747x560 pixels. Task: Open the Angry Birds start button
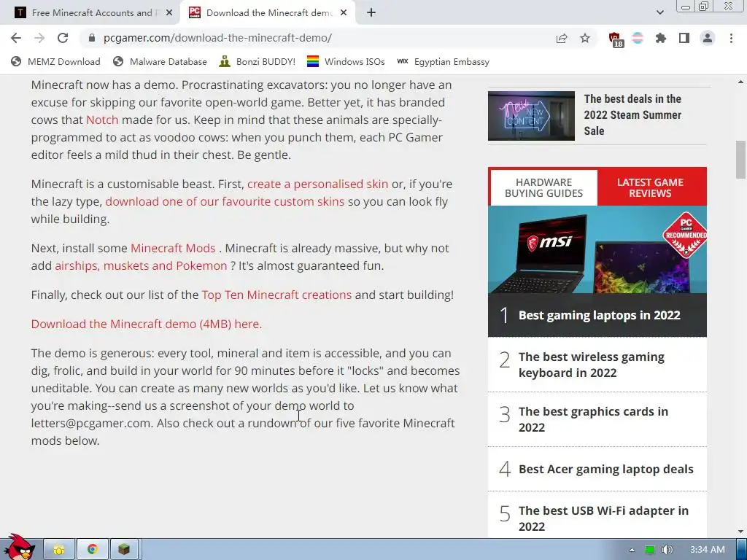(20, 548)
